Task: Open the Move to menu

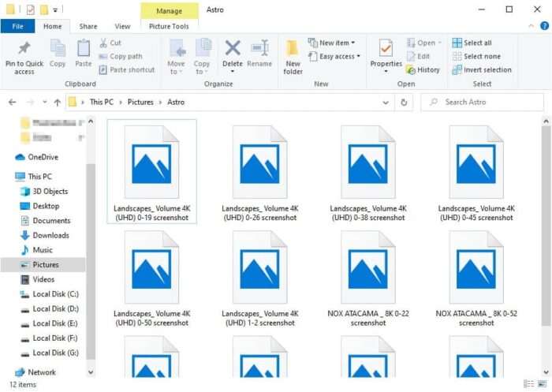Action: pos(176,57)
